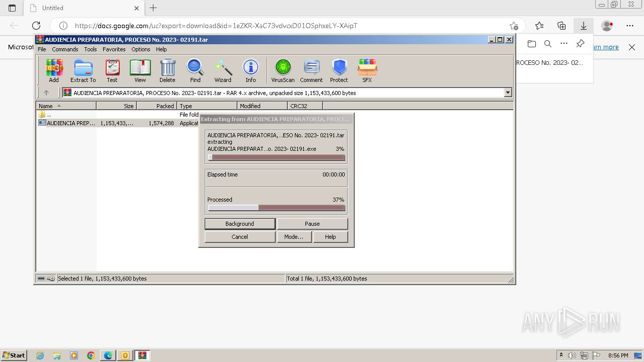
Task: Open File Explorer from taskbar
Action: [x=57, y=355]
